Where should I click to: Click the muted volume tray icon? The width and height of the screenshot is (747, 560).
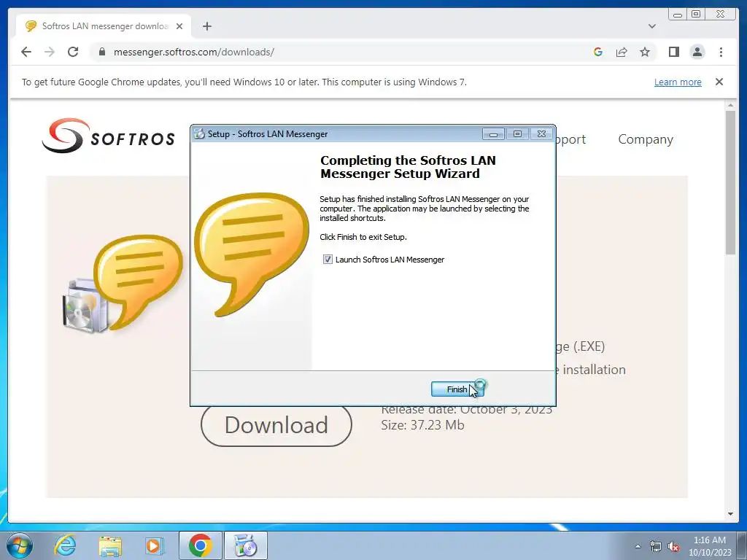coord(673,546)
